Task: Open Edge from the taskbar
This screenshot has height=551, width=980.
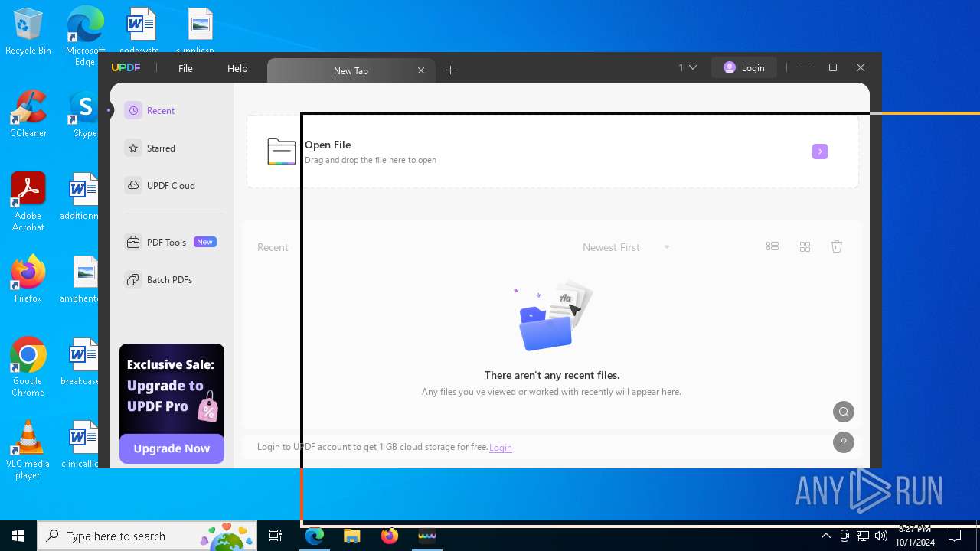Action: coord(315,536)
